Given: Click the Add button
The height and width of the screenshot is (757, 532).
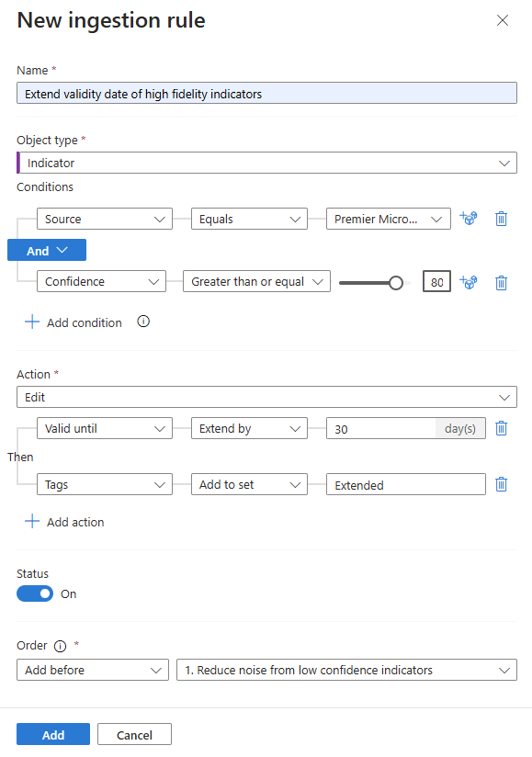Looking at the screenshot, I should point(52,734).
